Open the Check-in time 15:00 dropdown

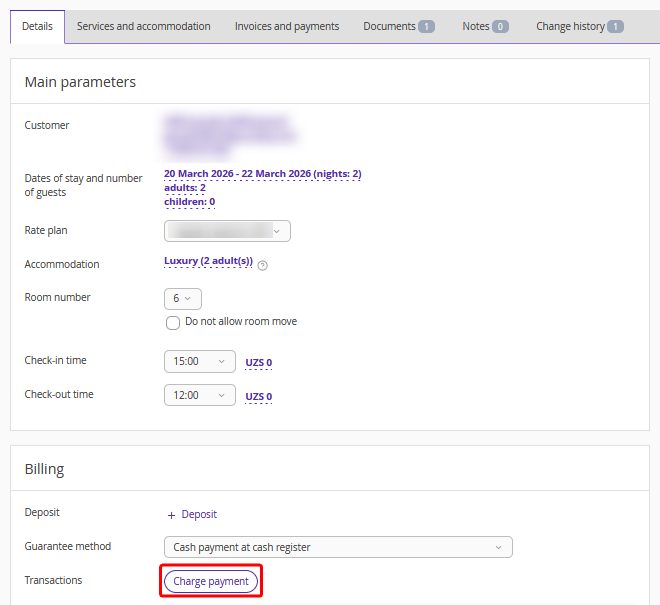pyautogui.click(x=199, y=361)
